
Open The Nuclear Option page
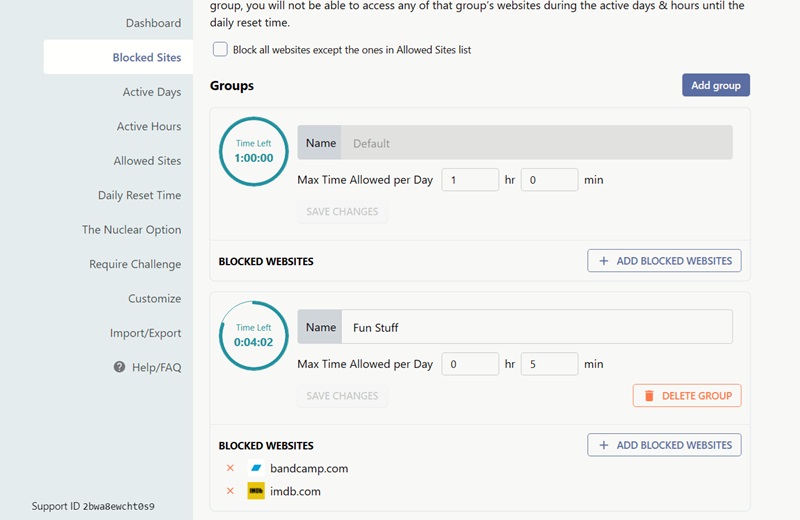click(132, 230)
